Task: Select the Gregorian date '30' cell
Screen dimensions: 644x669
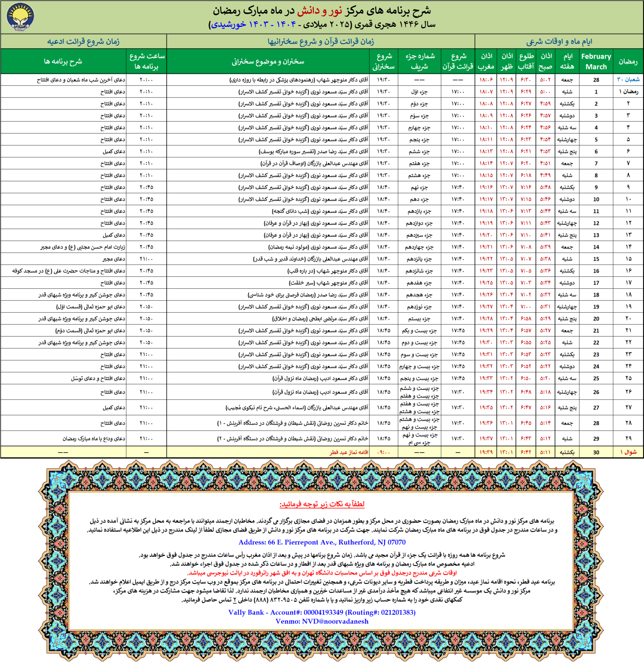Action: pyautogui.click(x=596, y=452)
